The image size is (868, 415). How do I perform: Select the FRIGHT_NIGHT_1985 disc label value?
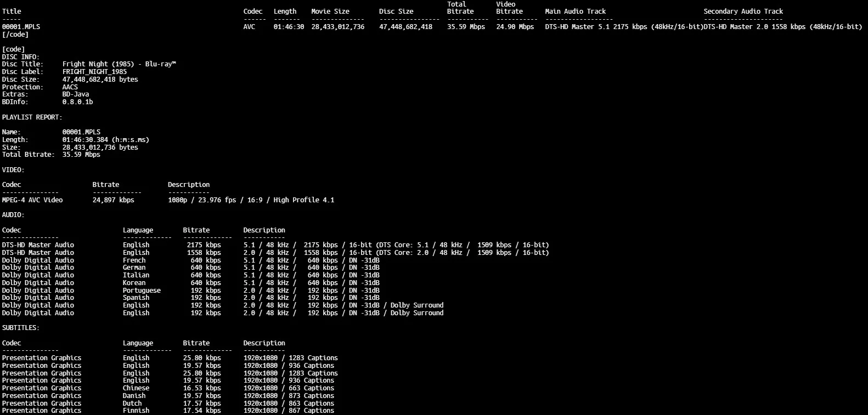tap(94, 72)
